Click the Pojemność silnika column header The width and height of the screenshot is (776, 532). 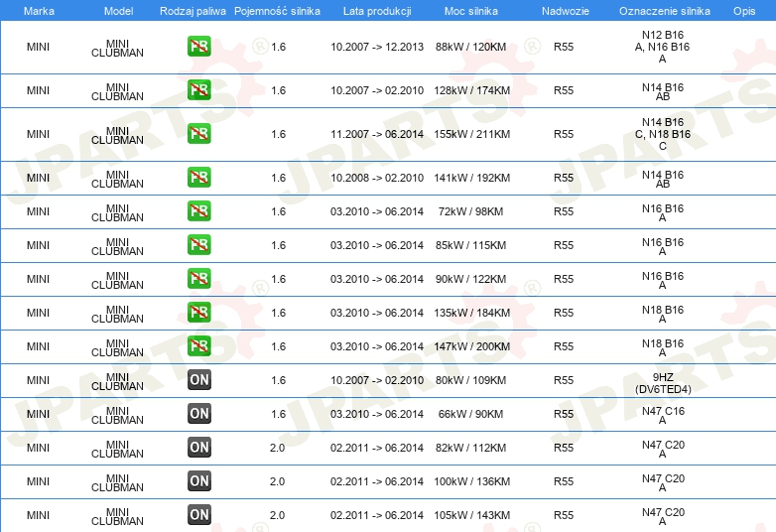(277, 11)
